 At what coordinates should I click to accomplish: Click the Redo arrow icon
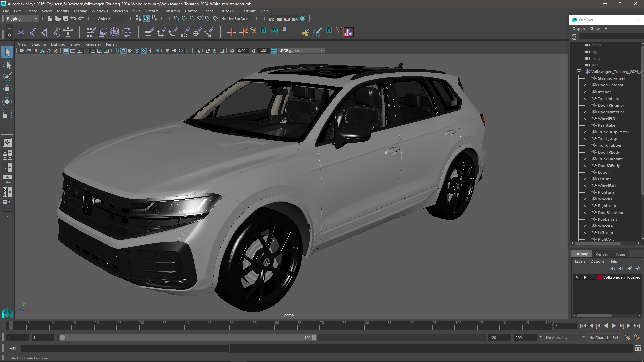[81, 19]
